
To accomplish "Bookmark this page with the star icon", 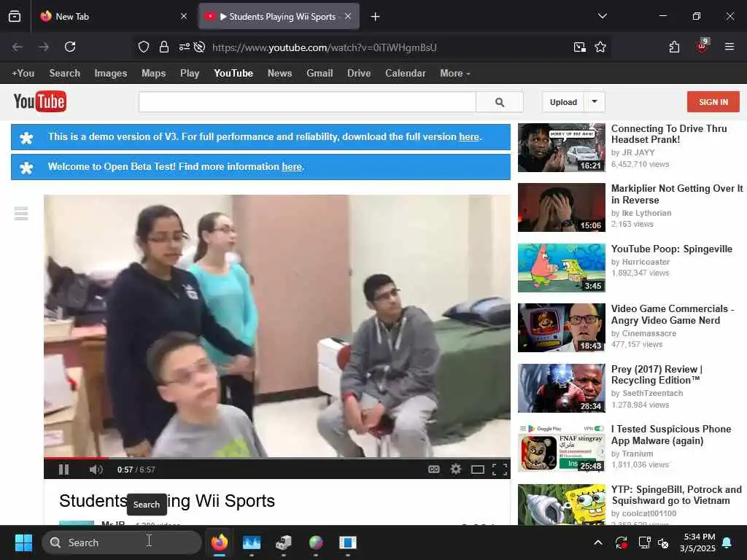I will tap(600, 47).
